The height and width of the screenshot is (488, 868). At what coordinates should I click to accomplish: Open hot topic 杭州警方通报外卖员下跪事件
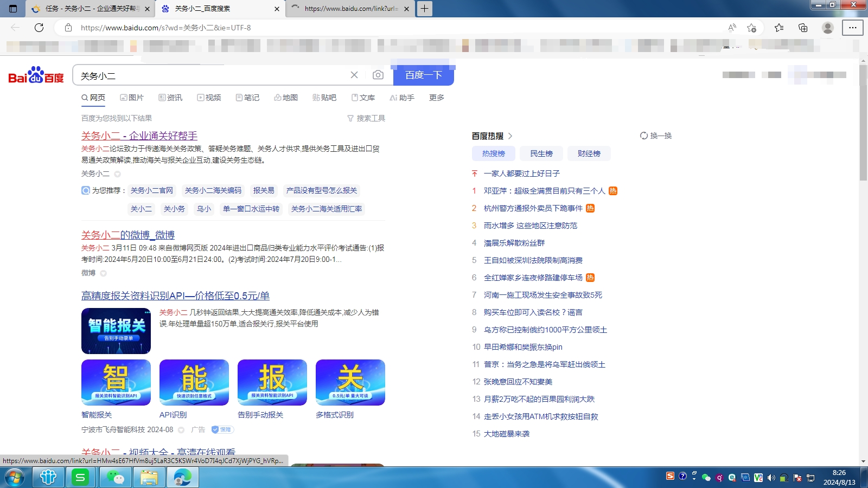[x=533, y=208]
